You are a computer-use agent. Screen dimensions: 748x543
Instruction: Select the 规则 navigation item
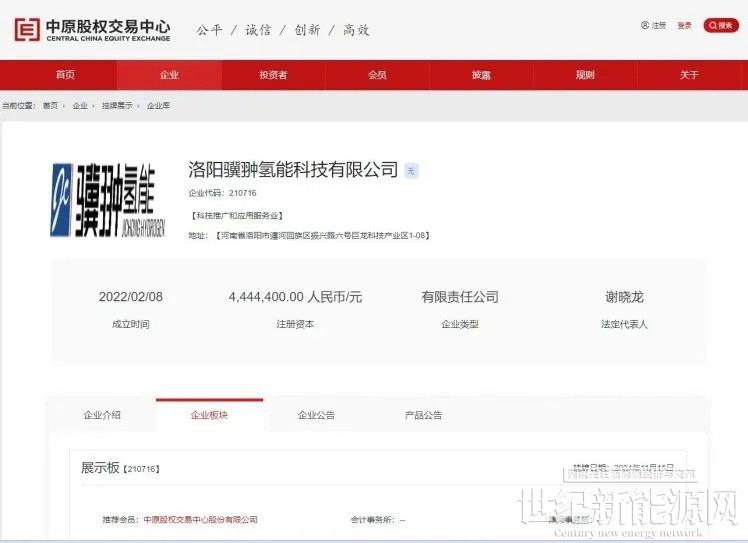[585, 75]
